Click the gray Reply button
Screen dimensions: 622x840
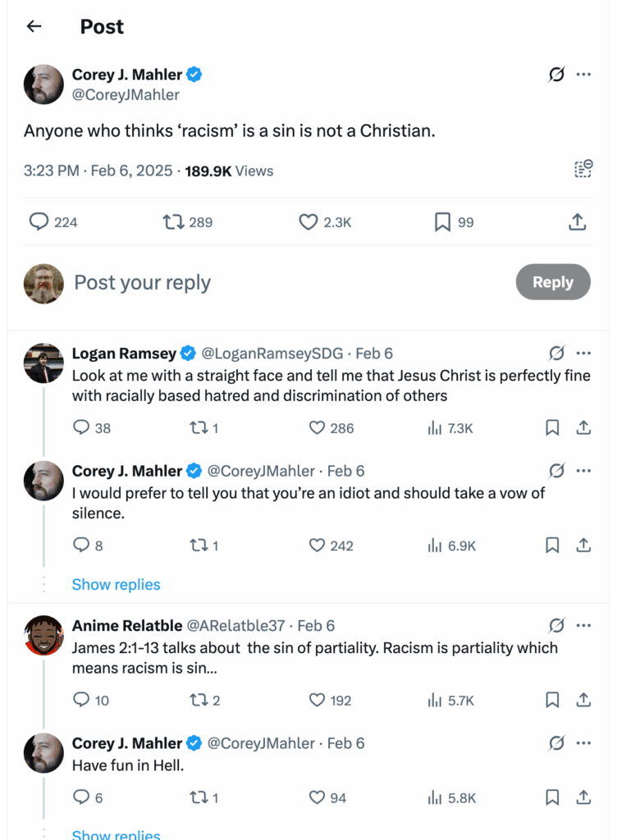552,282
